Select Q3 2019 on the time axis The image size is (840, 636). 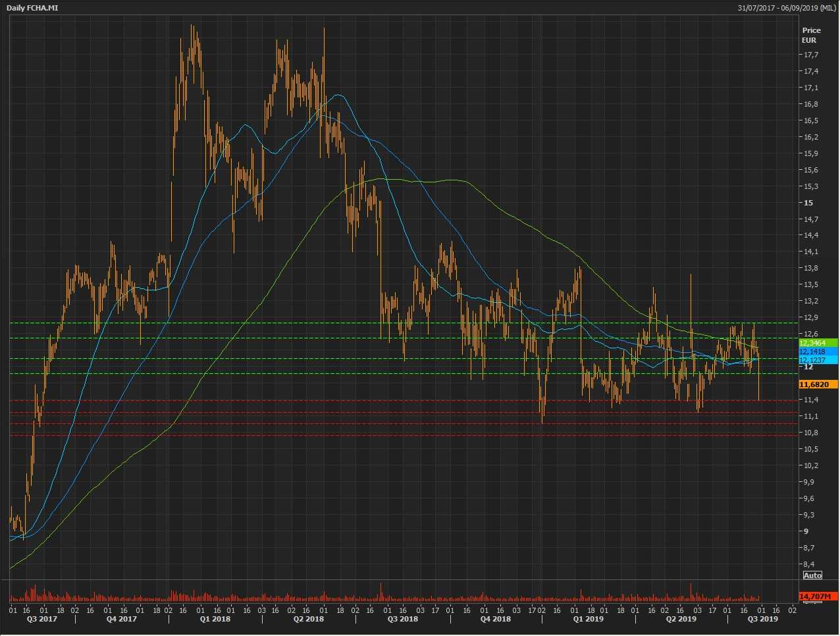(x=762, y=619)
